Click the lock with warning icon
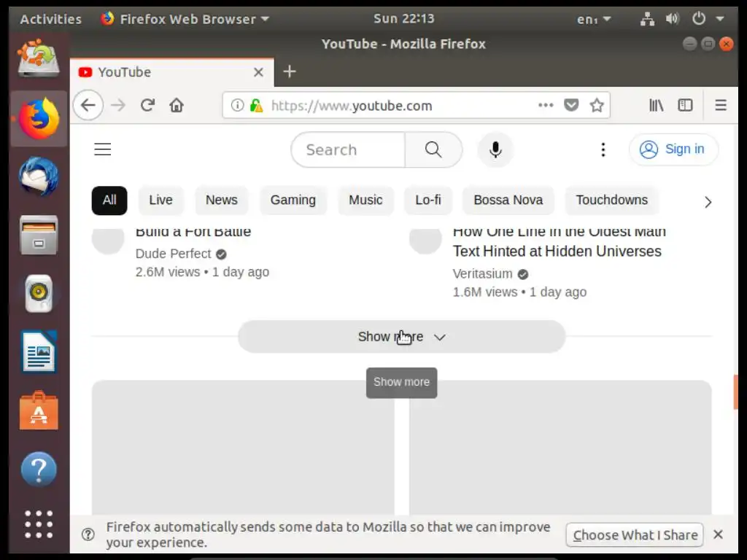This screenshot has width=747, height=560. (256, 105)
